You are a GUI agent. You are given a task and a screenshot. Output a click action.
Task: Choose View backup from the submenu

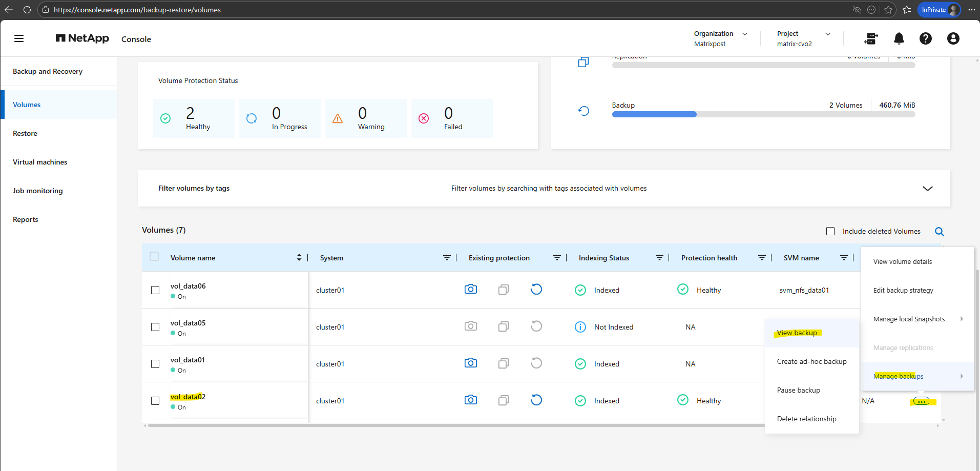point(797,333)
